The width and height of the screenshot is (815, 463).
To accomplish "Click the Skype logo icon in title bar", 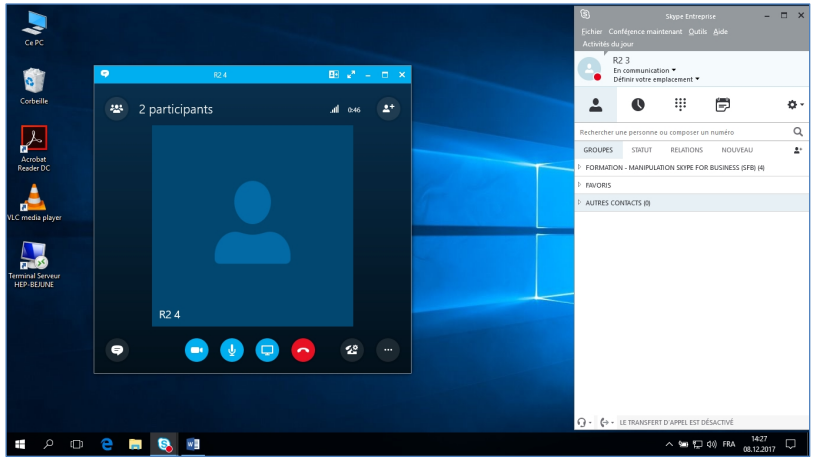I will coord(585,15).
